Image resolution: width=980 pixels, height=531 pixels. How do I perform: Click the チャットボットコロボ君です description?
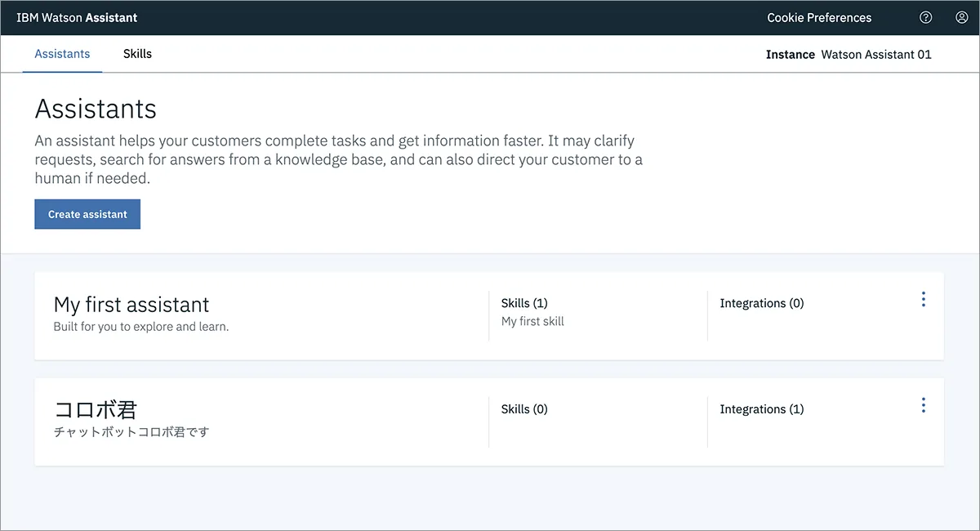tap(131, 431)
